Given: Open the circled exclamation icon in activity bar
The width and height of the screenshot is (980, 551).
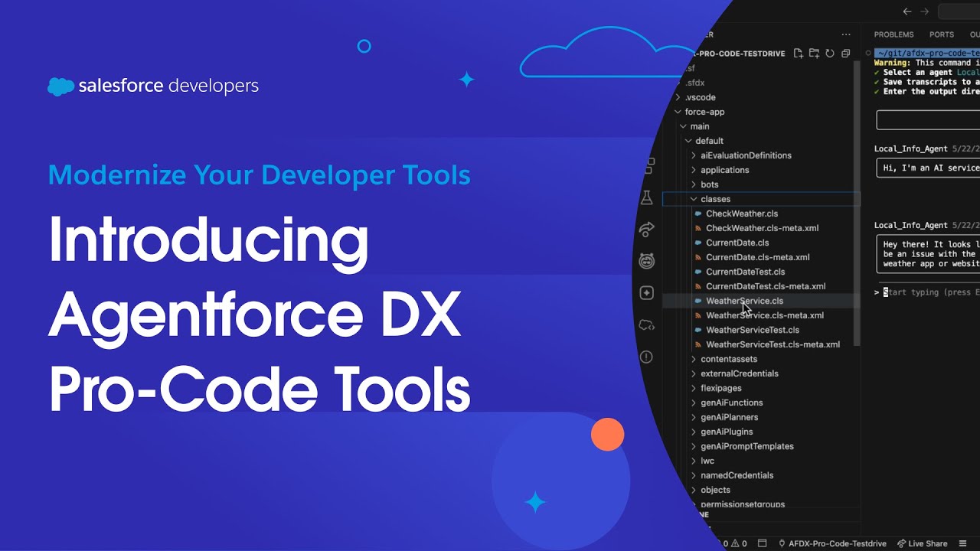Looking at the screenshot, I should point(647,357).
